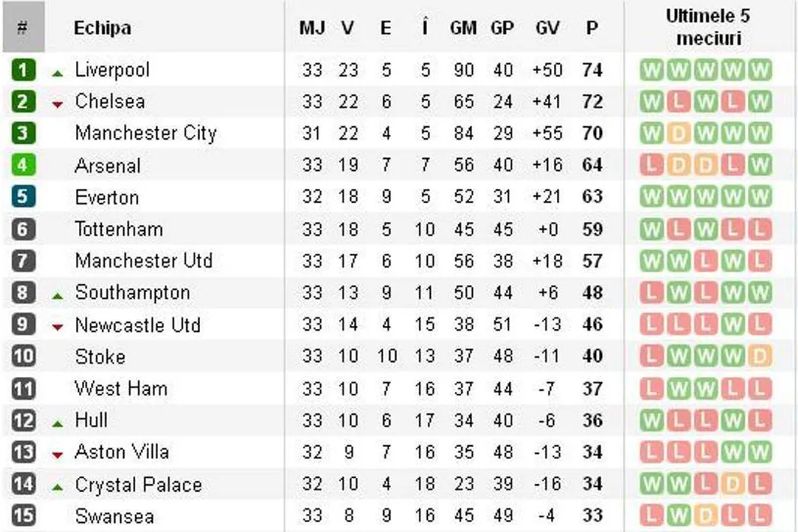This screenshot has width=798, height=532.
Task: Open the West Ham team link
Action: [x=120, y=388]
